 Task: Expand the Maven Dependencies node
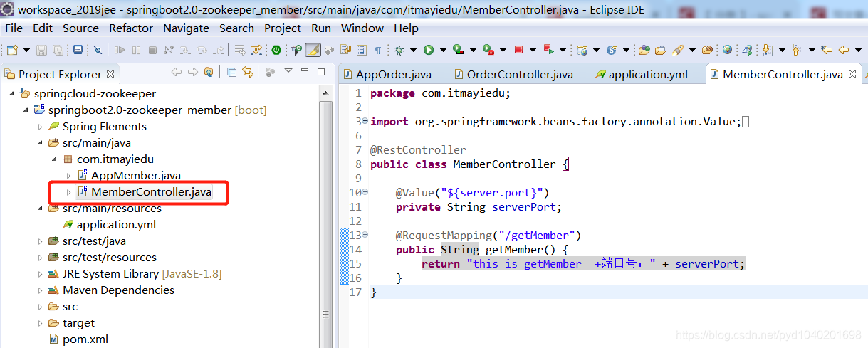(40, 290)
